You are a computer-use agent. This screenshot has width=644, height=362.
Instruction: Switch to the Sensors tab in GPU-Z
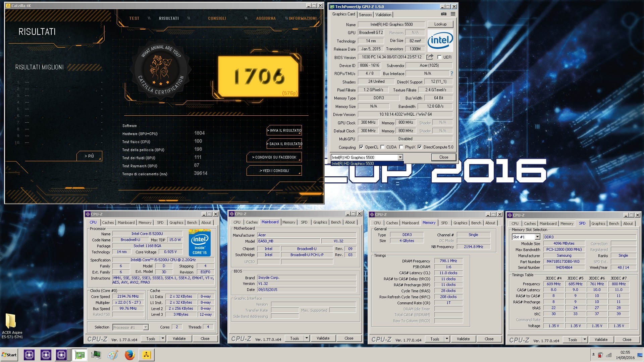coord(365,14)
